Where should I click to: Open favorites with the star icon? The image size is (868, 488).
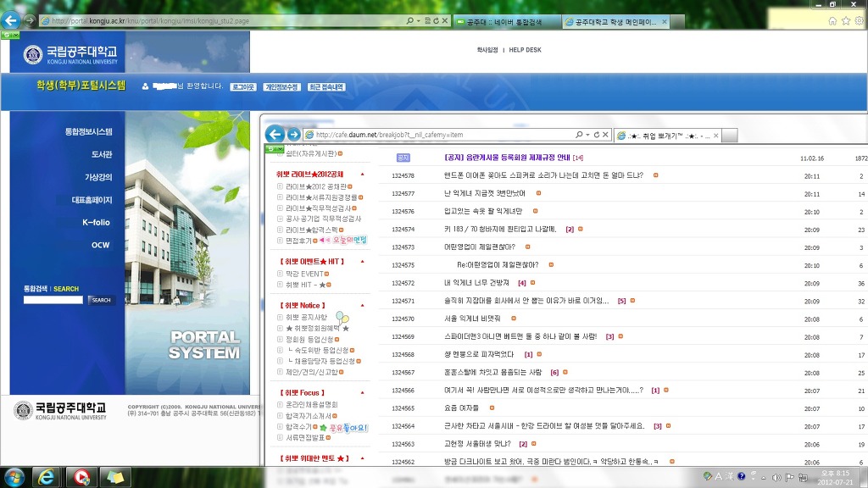846,21
